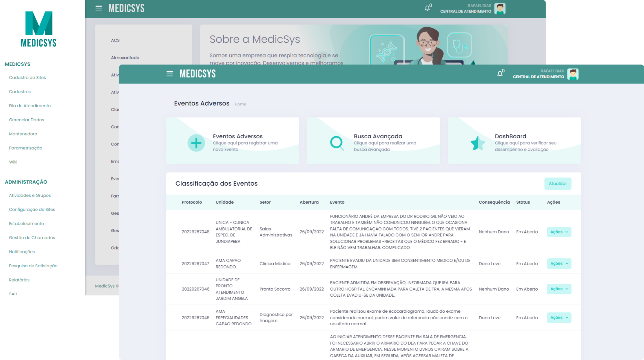Click the plus icon for Eventos Adversos
The height and width of the screenshot is (360, 644).
coord(196,143)
